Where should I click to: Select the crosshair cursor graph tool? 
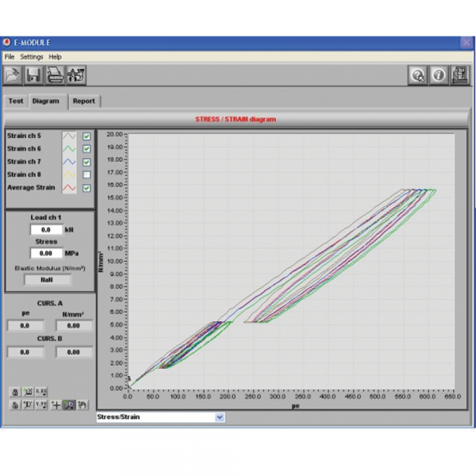(x=55, y=405)
